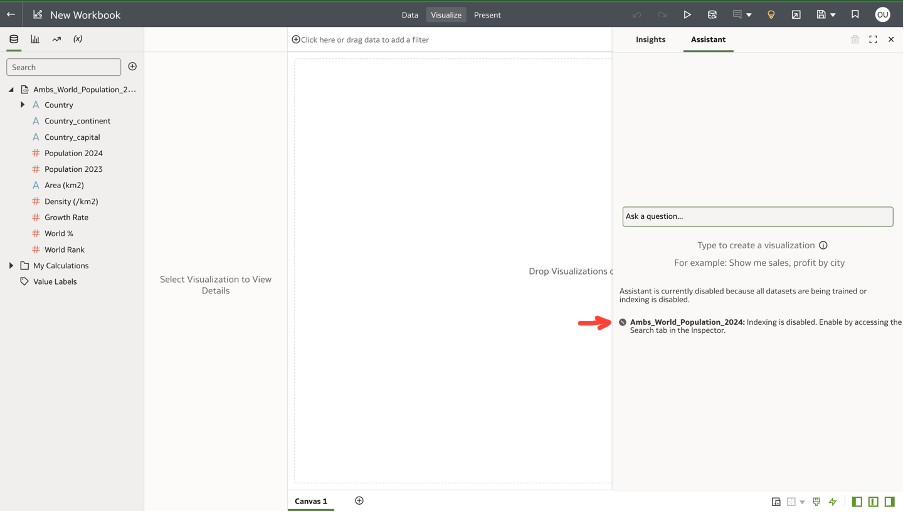Open the Insights tab
The width and height of the screenshot is (904, 512).
pos(650,39)
